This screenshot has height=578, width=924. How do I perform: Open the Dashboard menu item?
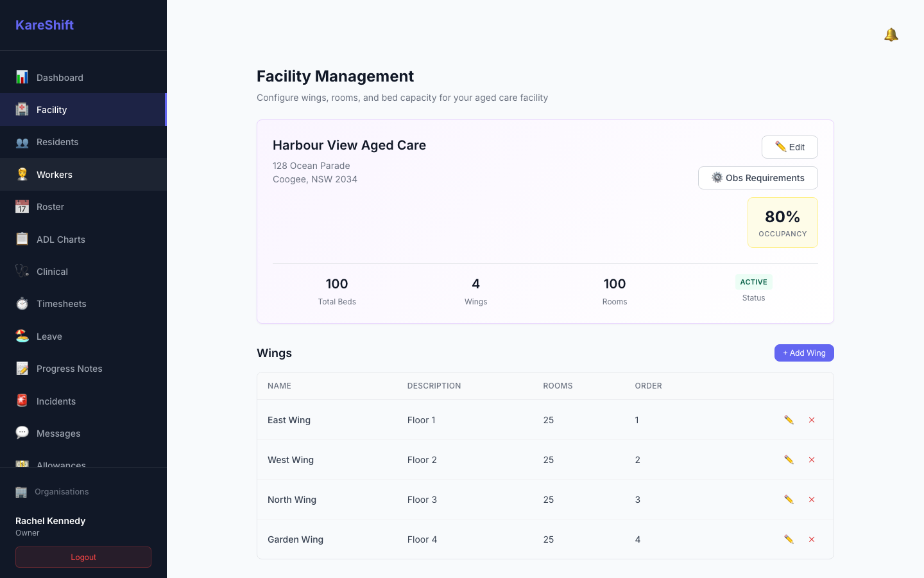(x=83, y=77)
